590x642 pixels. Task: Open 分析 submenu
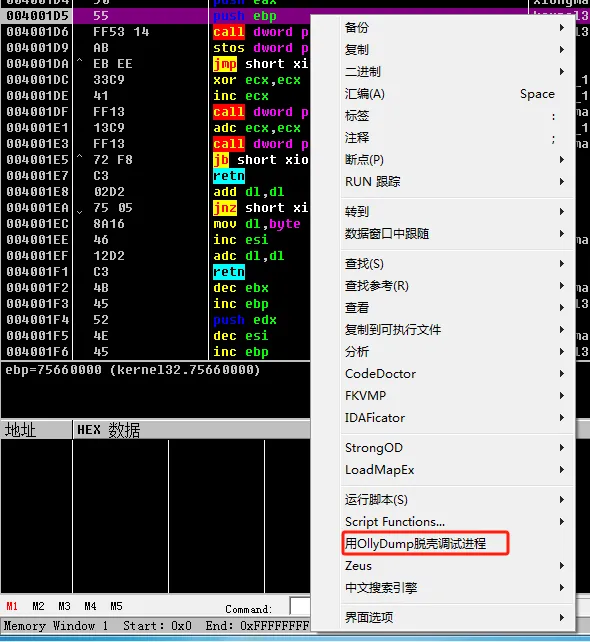(x=455, y=352)
